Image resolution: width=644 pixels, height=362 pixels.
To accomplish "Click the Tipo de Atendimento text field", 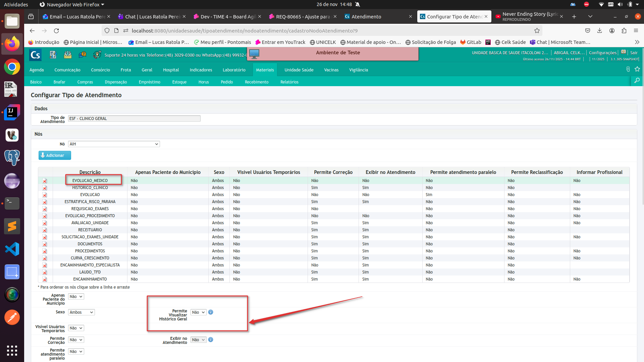I will (134, 119).
